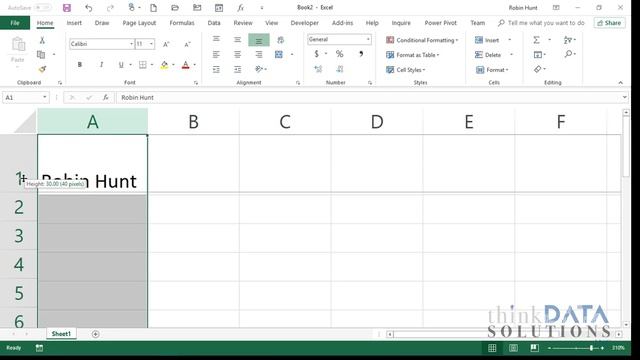Copy selection using the copy icon
The height and width of the screenshot is (360, 640).
pos(41,54)
